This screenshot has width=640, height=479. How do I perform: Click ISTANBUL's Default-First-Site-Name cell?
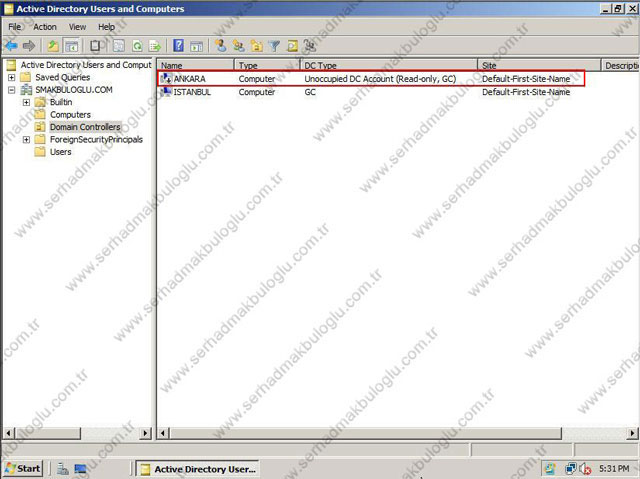526,92
